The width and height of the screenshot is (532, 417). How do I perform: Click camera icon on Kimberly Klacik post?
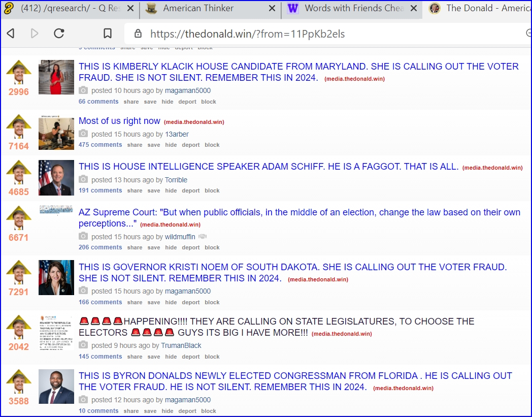point(83,90)
